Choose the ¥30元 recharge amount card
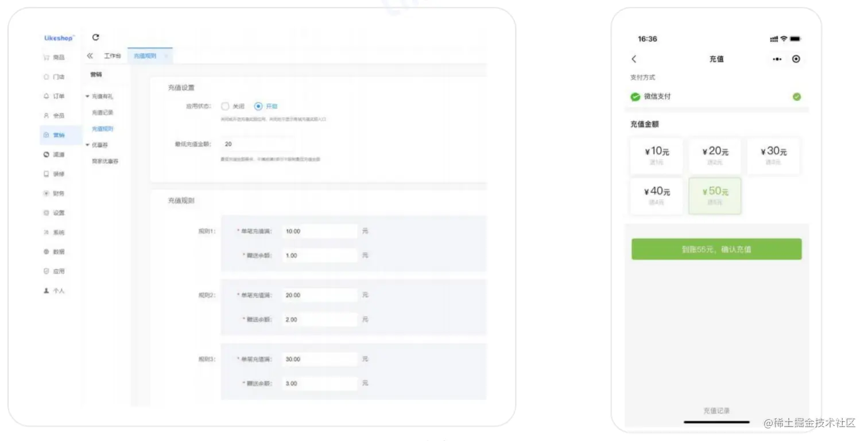This screenshot has height=441, width=868. [x=773, y=156]
